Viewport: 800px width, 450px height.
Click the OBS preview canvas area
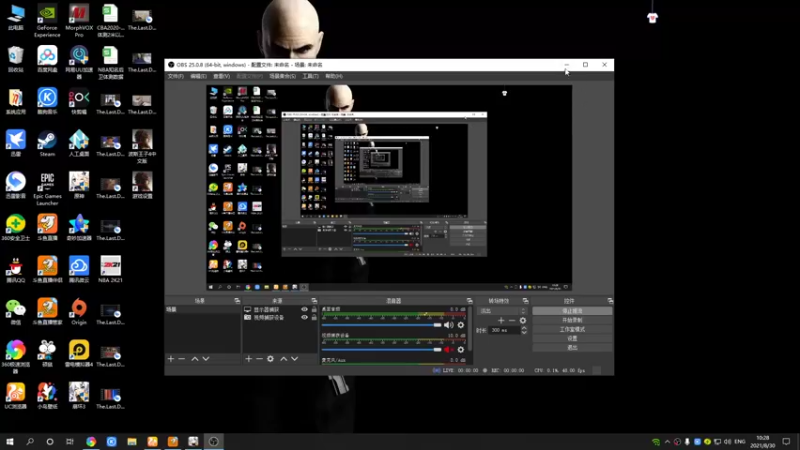pyautogui.click(x=389, y=188)
